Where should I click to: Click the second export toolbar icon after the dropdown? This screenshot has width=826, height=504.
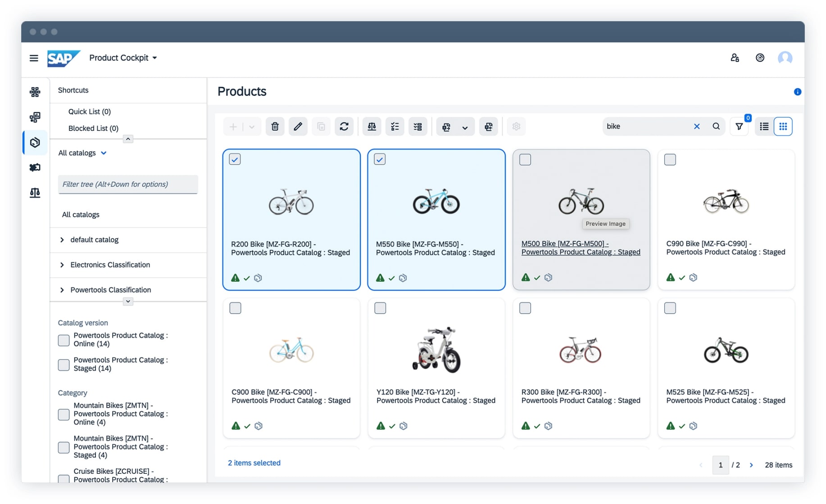[x=489, y=127]
